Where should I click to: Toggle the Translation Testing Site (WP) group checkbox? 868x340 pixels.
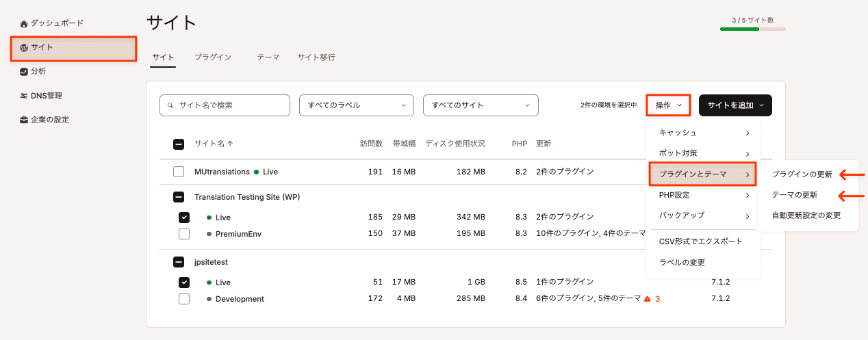pos(179,197)
